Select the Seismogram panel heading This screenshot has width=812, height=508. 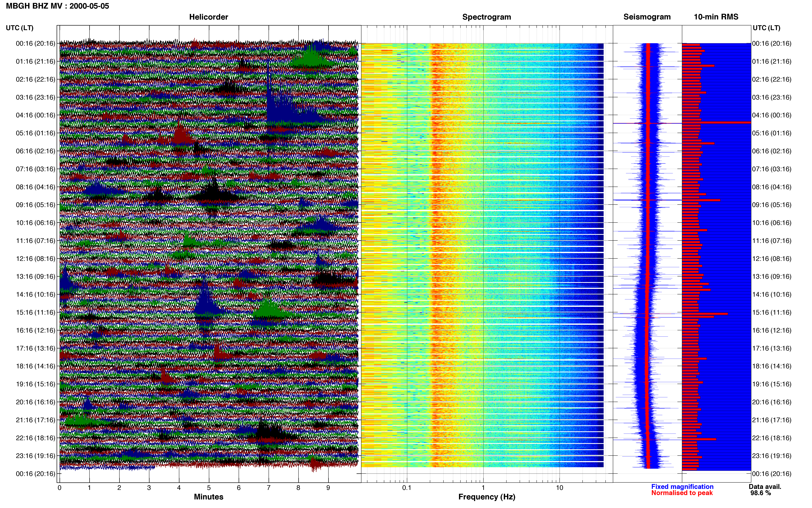(647, 17)
